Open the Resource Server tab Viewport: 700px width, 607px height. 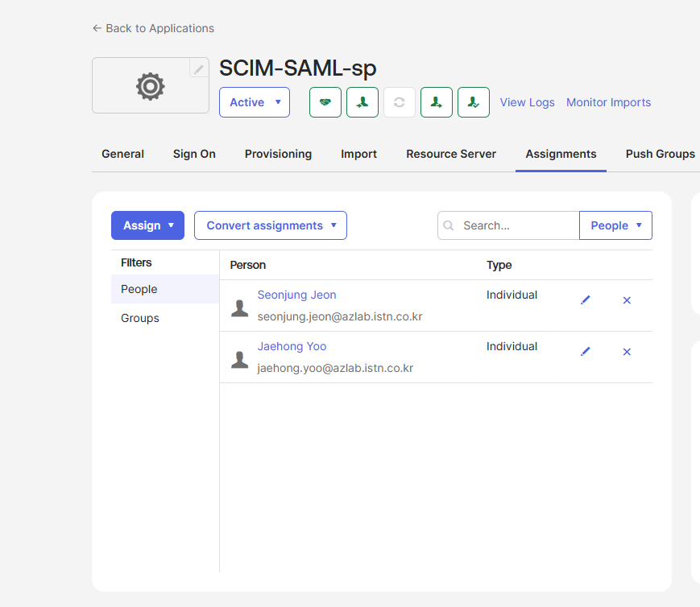[451, 154]
